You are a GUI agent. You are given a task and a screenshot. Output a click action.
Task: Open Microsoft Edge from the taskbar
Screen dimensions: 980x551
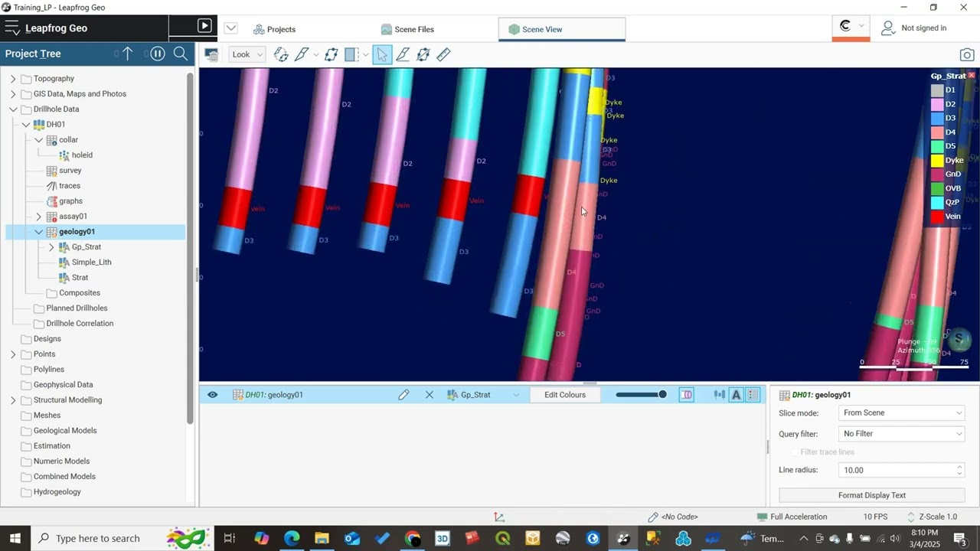pyautogui.click(x=292, y=538)
